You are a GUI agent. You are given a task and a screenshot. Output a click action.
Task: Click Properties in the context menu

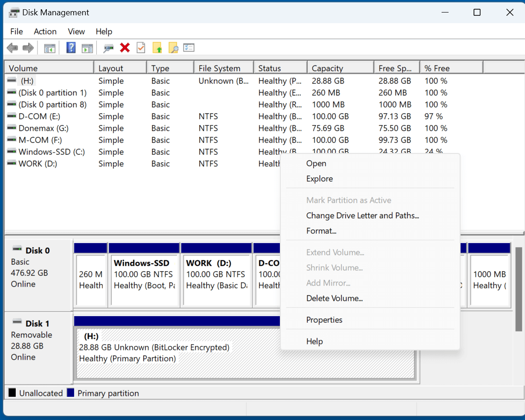[323, 320]
